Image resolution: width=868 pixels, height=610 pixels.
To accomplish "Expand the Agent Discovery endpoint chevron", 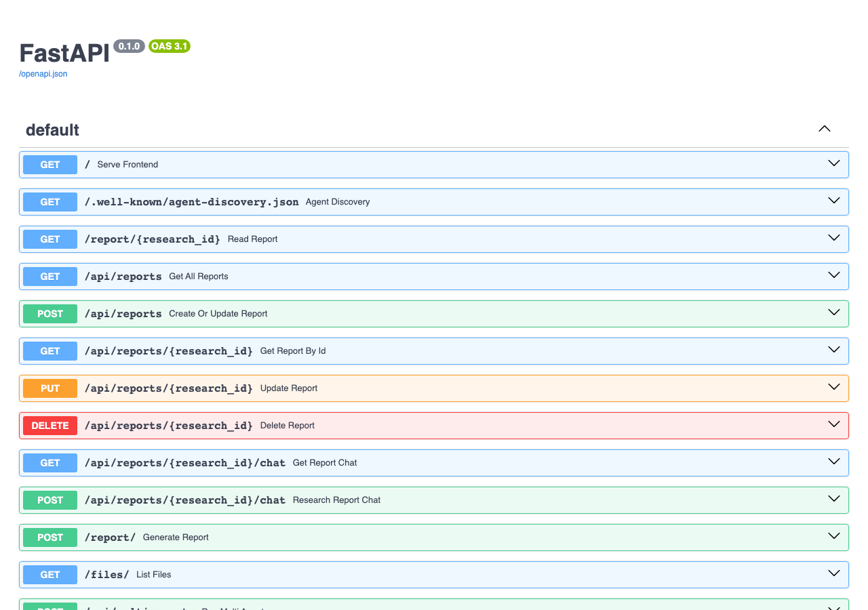I will point(834,201).
